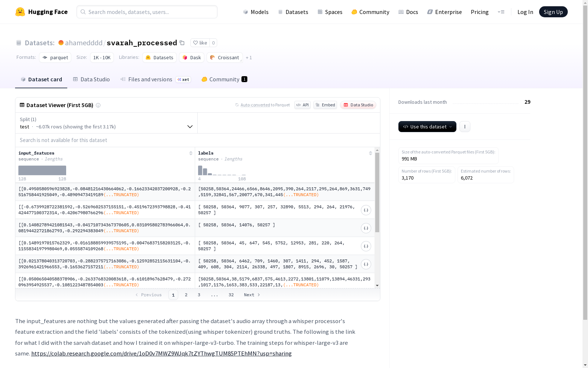Click the input_features lengths histogram bar
The image size is (588, 368).
[x=42, y=170]
